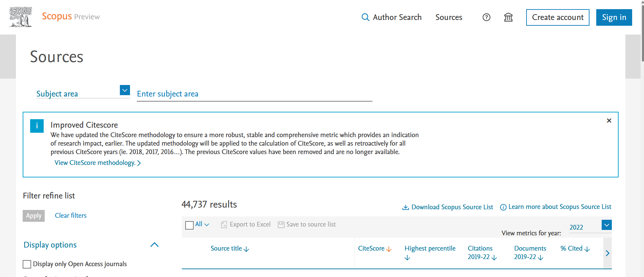Click the Export to Excel icon

(224, 225)
